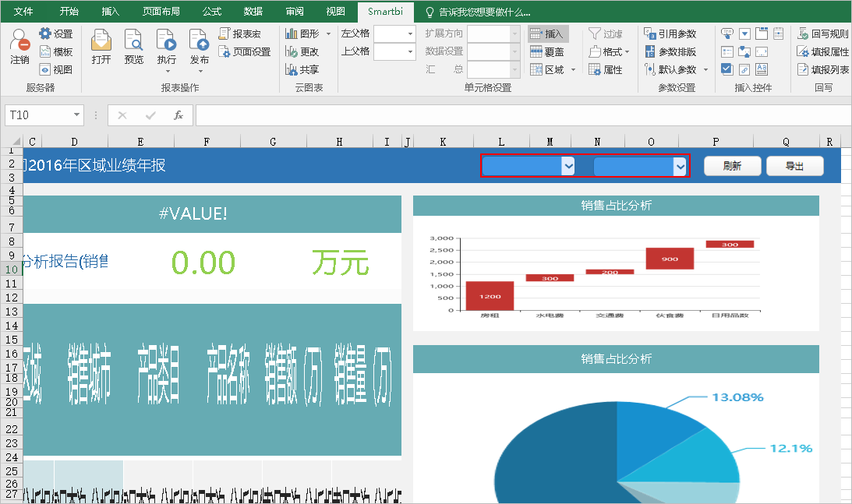Switch to the 公式 Formulas tab

(x=212, y=12)
